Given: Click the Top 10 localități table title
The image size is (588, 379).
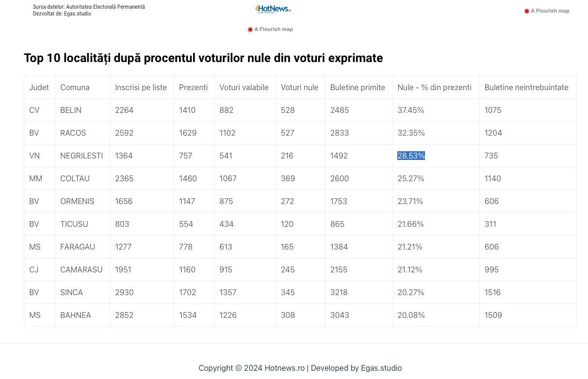Looking at the screenshot, I should [x=203, y=58].
